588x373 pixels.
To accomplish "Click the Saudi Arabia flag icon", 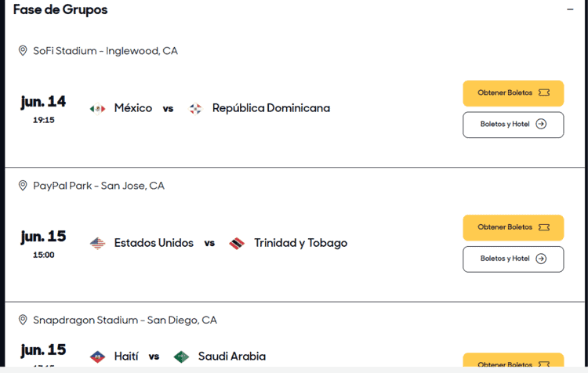I will tap(182, 357).
